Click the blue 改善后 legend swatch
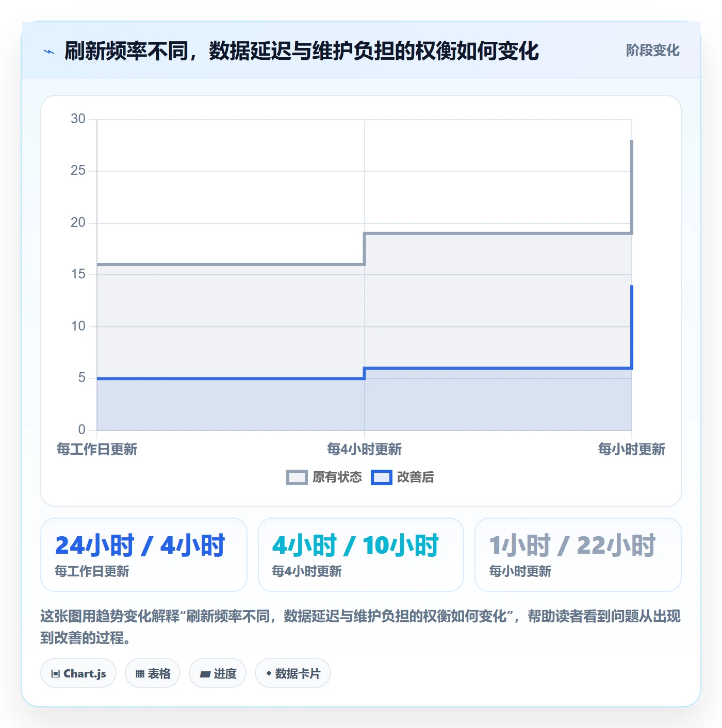722x728 pixels. pyautogui.click(x=382, y=477)
